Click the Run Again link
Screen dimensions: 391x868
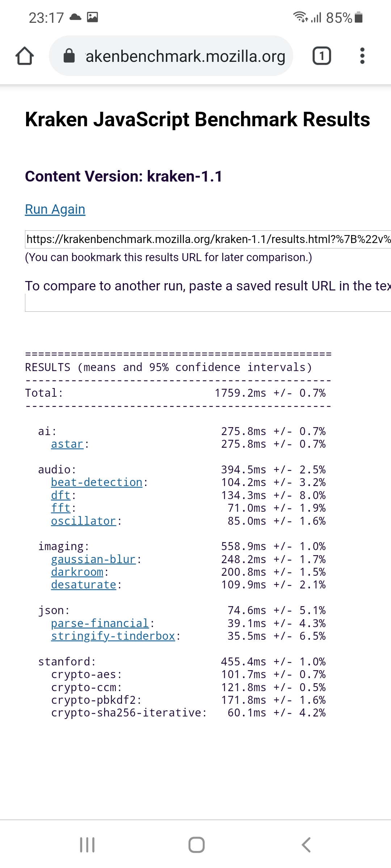[55, 209]
